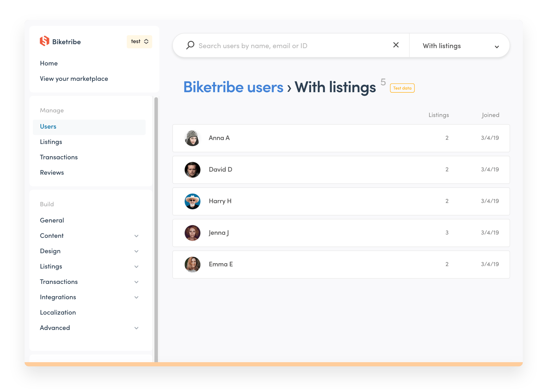Click the Biketribe logo icon
Viewport: 550px width, 392px height.
[x=45, y=41]
